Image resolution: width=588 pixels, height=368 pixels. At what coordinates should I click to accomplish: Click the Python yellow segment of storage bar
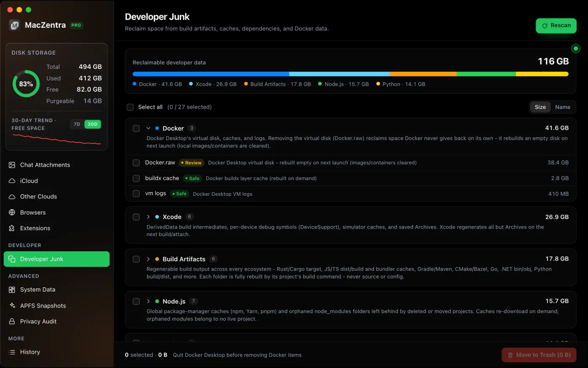(542, 74)
